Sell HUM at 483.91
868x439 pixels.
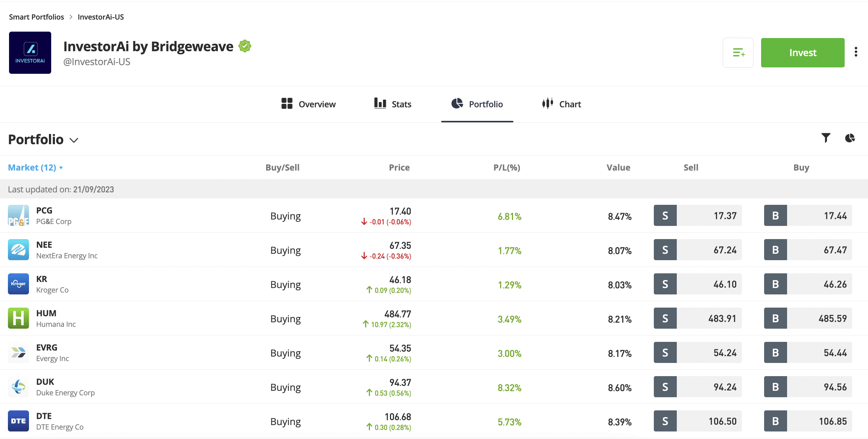[x=697, y=318]
